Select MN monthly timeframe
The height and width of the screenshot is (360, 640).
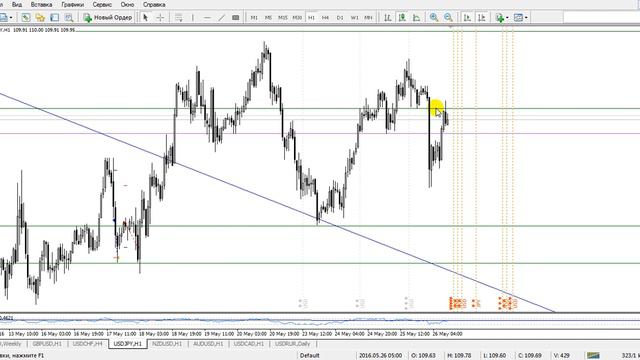368,18
